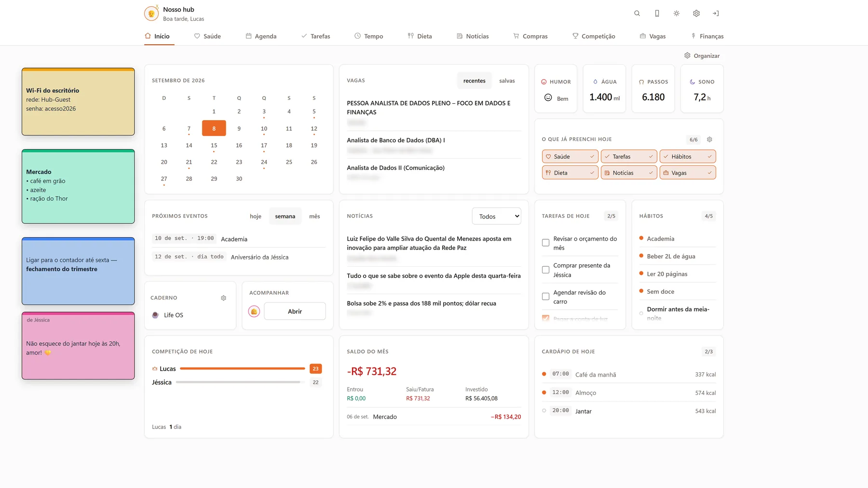The width and height of the screenshot is (868, 488).
Task: Select the 'salvas' tab in Vagas
Action: pyautogui.click(x=507, y=81)
